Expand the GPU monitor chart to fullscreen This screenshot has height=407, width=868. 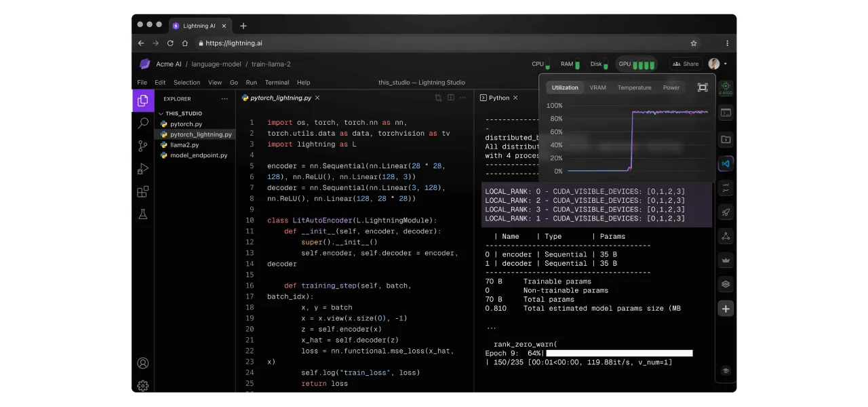[x=703, y=88]
